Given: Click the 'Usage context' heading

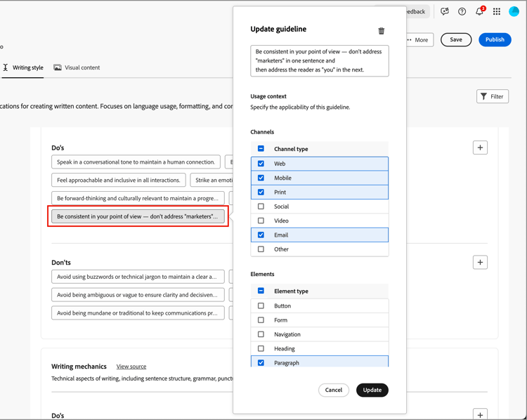Looking at the screenshot, I should [268, 96].
